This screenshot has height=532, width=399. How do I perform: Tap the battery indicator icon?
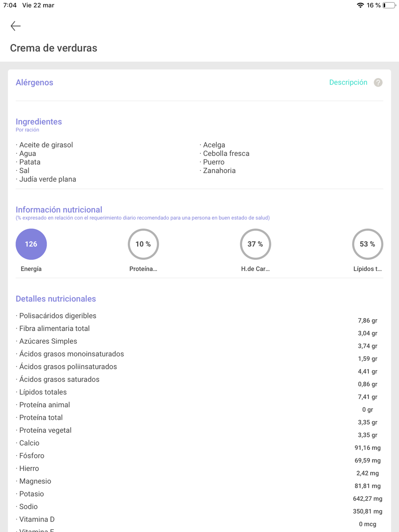(389, 5)
